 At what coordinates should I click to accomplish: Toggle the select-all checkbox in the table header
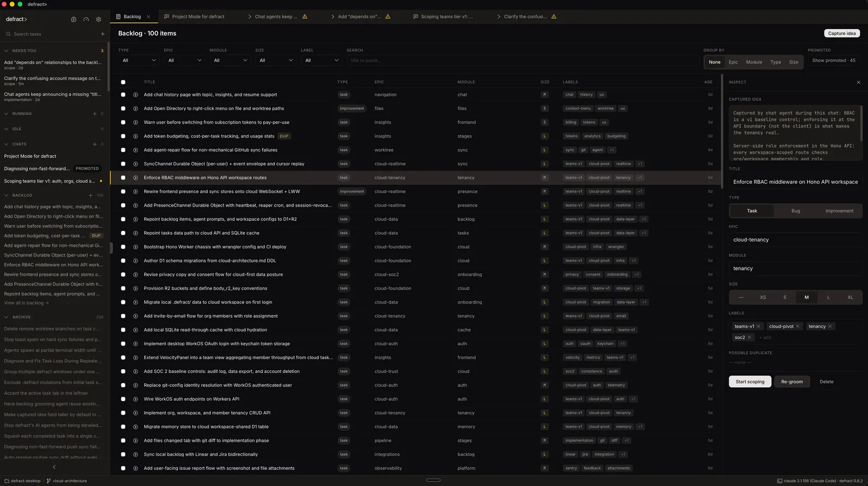tap(123, 82)
